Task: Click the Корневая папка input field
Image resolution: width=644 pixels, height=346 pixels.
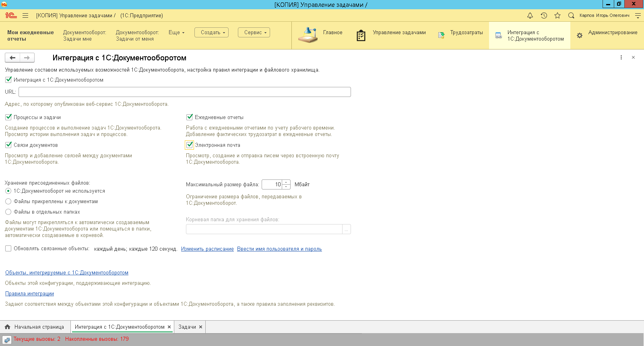Action: [x=264, y=229]
